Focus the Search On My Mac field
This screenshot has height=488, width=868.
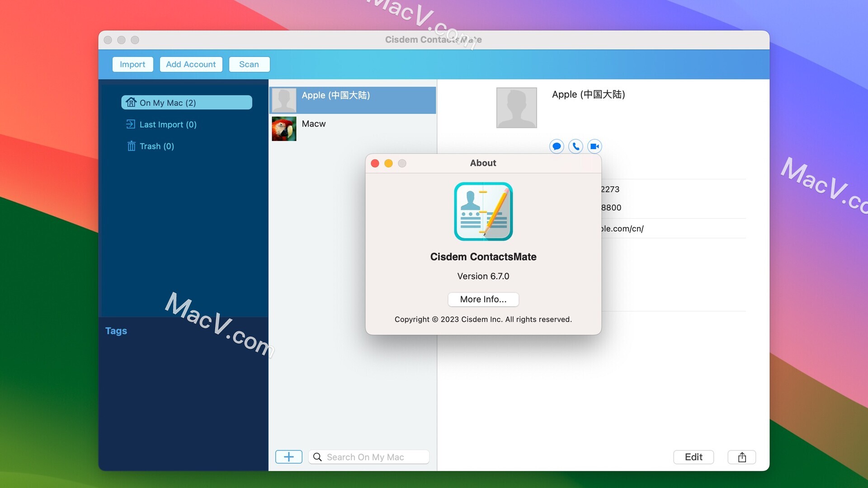click(369, 457)
